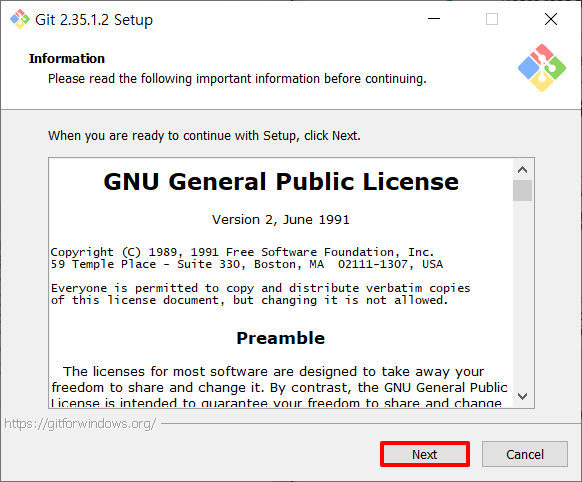Click the scrollbar down arrow

[x=522, y=396]
